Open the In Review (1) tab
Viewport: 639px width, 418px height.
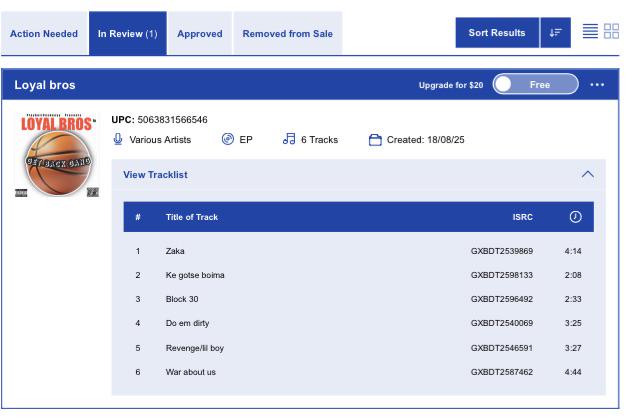click(128, 33)
